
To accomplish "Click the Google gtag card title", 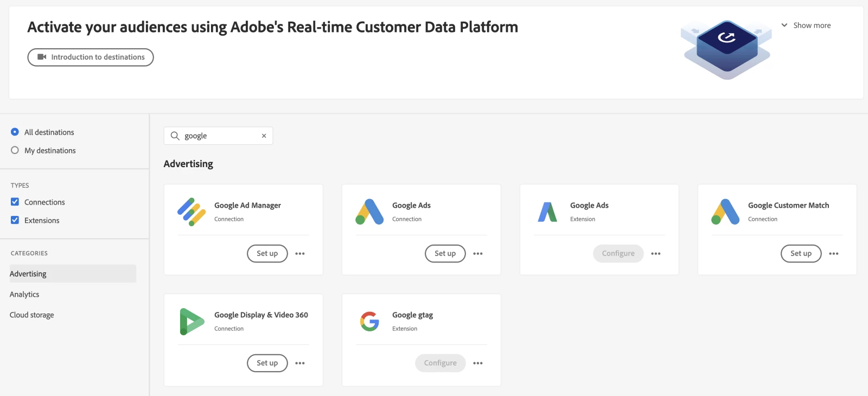I will click(x=412, y=315).
